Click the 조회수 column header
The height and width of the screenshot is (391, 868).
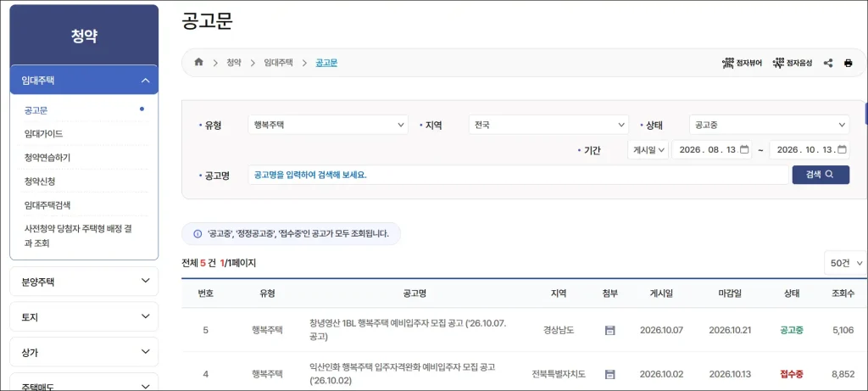click(x=843, y=293)
